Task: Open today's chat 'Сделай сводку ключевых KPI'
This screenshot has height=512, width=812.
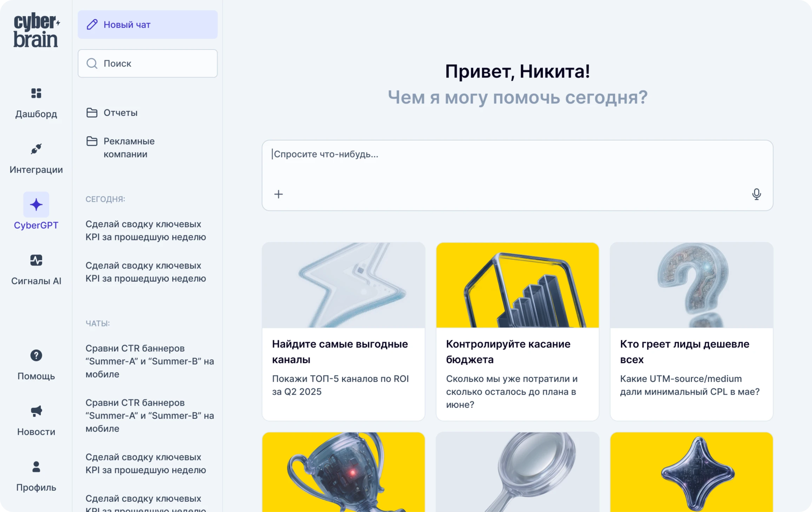Action: [x=145, y=231]
